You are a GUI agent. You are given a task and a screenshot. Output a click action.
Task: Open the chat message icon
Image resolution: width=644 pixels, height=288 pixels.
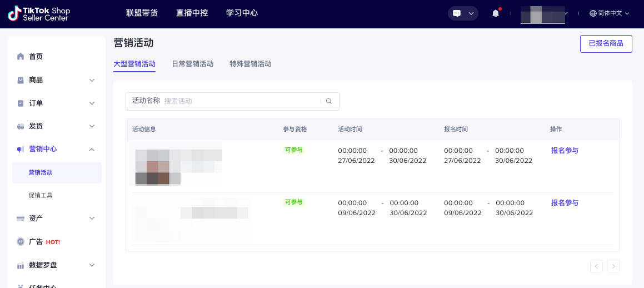point(457,13)
